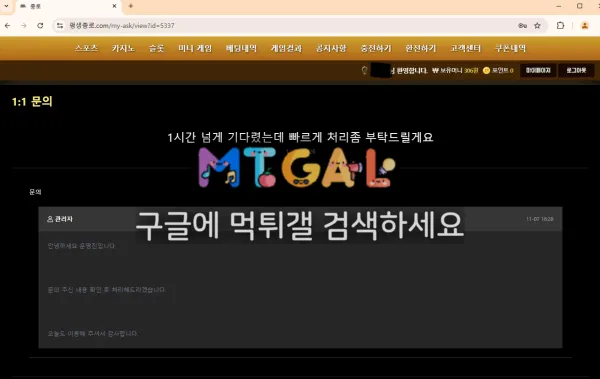The height and width of the screenshot is (379, 600).
Task: Open the password key icon in address bar
Action: coord(522,26)
